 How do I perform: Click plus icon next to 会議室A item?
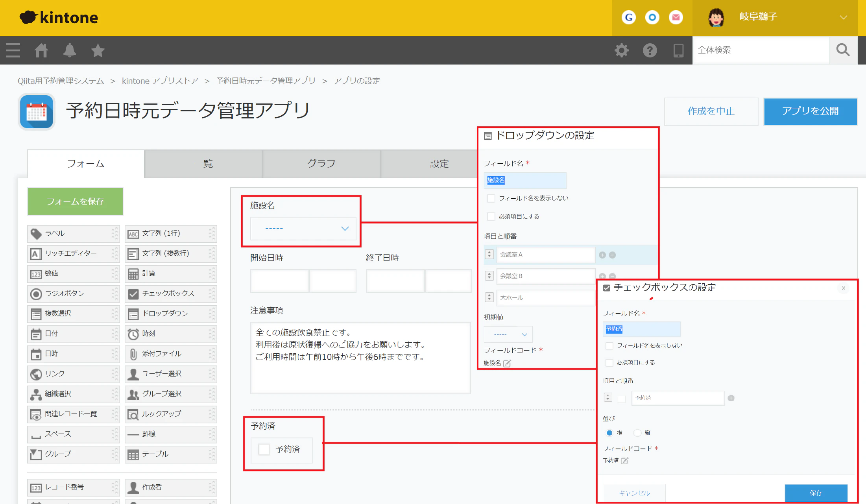point(602,255)
